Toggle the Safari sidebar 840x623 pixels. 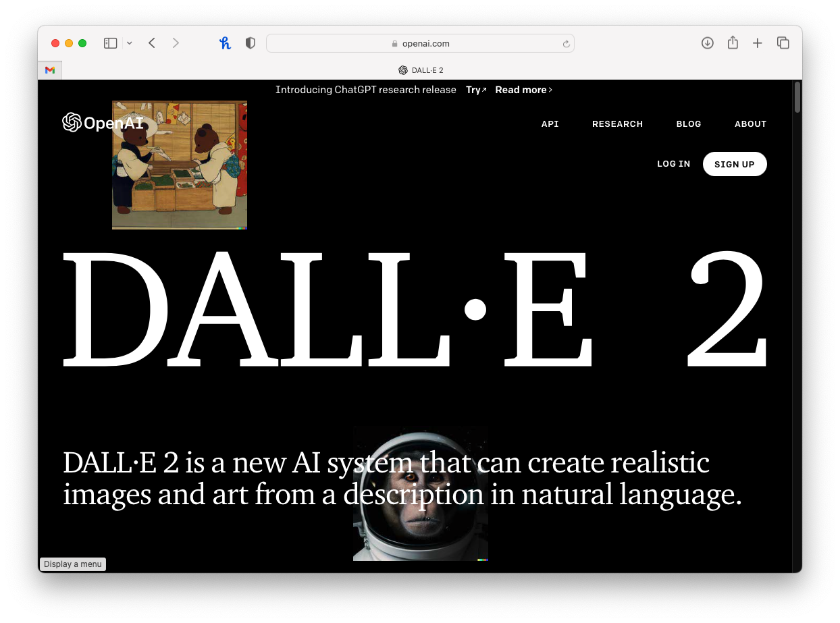(x=110, y=43)
